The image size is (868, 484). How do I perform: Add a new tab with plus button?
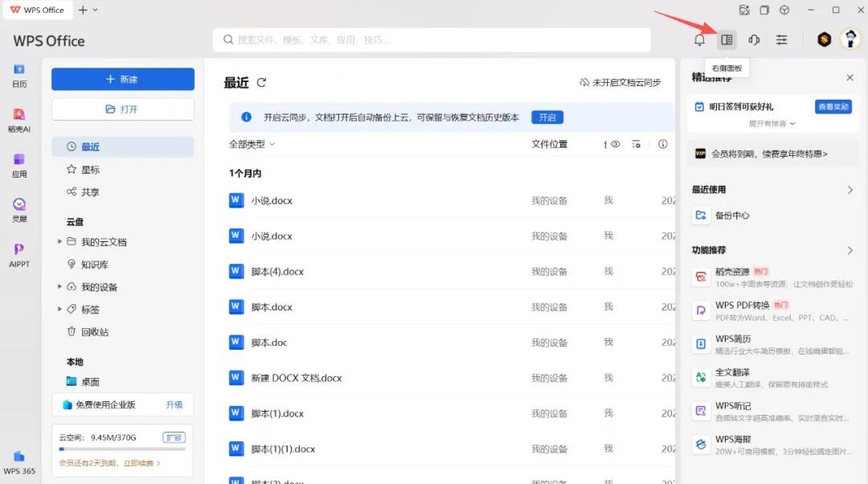[x=83, y=10]
